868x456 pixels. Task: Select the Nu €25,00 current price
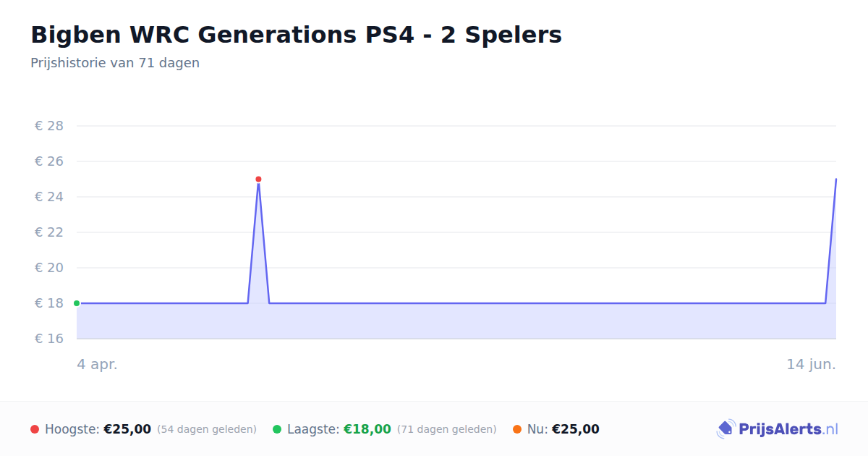pos(576,429)
